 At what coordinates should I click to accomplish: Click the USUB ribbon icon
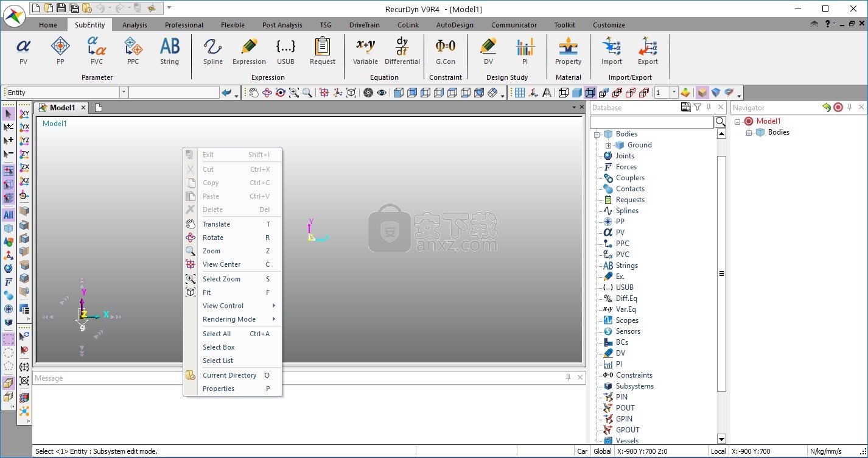[x=285, y=51]
